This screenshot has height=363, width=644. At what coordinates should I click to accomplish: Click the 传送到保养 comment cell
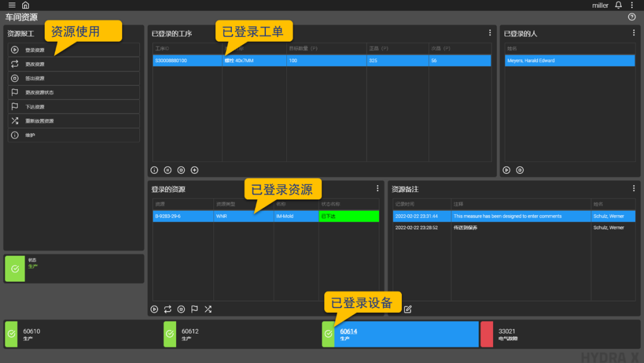pyautogui.click(x=521, y=227)
